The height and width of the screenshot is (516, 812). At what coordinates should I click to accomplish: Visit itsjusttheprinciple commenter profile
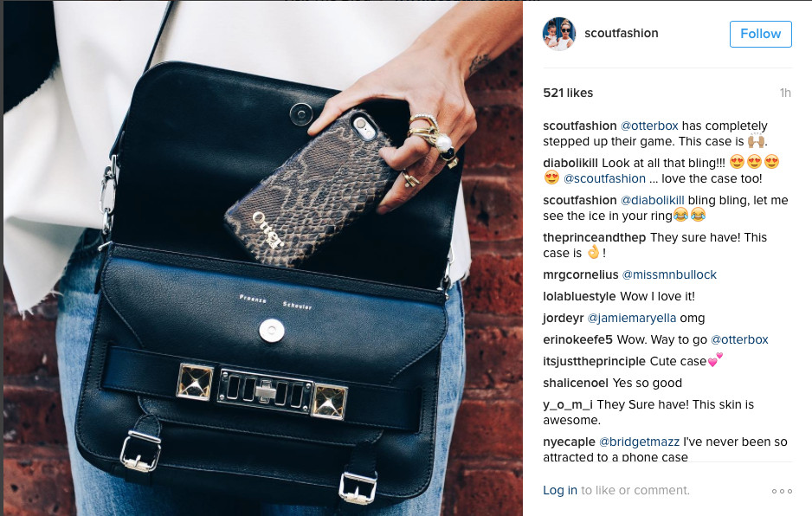coord(594,361)
